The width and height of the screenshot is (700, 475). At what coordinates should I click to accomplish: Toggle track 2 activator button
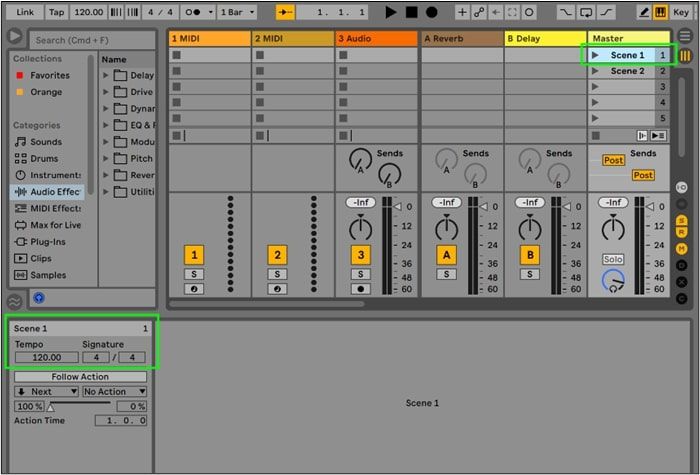(277, 255)
